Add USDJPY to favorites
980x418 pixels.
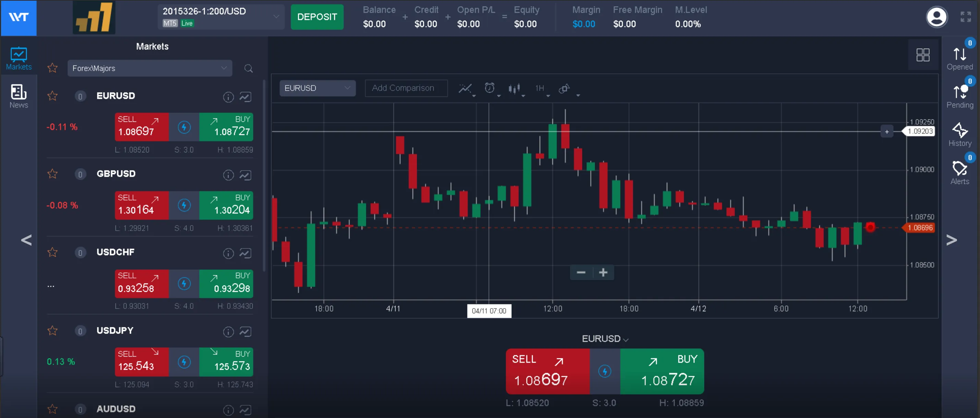click(x=52, y=330)
